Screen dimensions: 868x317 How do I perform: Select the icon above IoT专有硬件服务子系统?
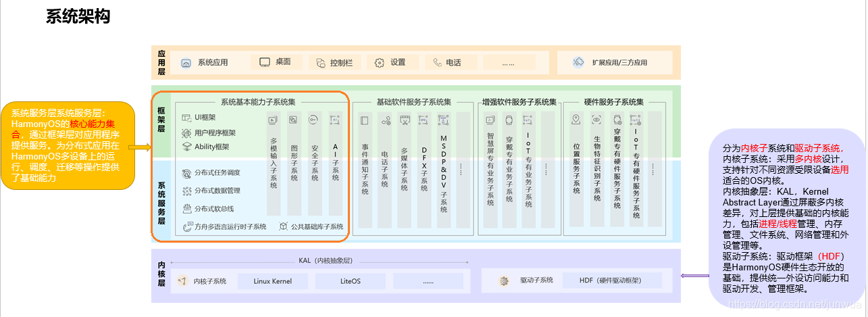click(636, 120)
